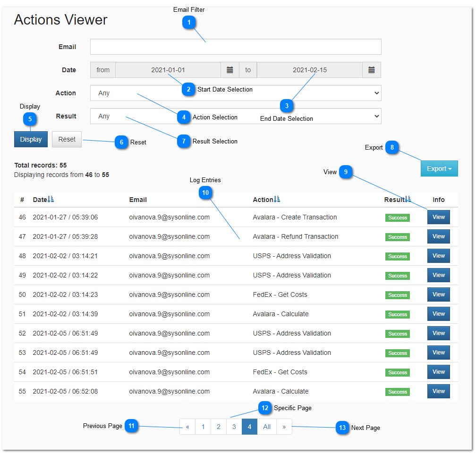Click 'USPS - Address Validation' in row 48
The image size is (476, 454).
pos(292,256)
